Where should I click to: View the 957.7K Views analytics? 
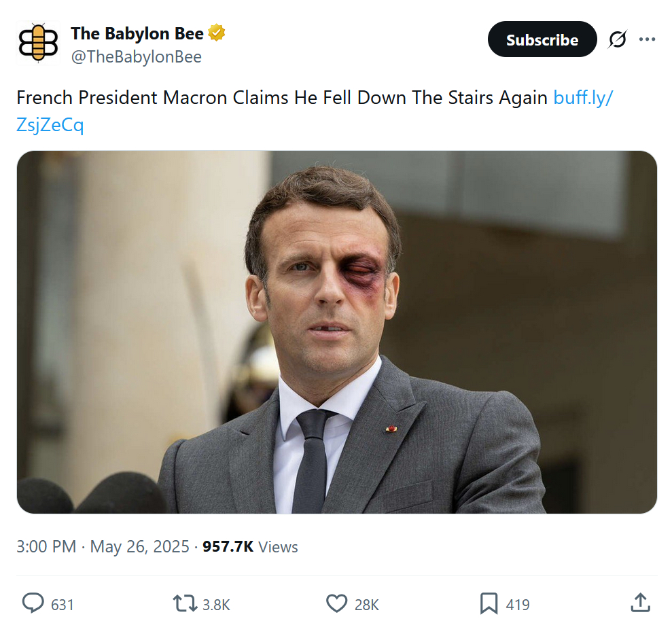pos(250,546)
